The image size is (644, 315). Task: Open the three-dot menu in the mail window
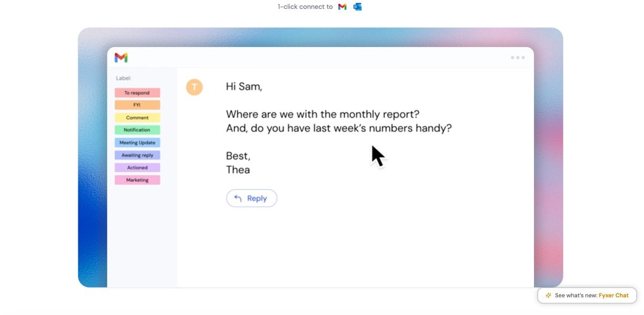click(x=517, y=58)
